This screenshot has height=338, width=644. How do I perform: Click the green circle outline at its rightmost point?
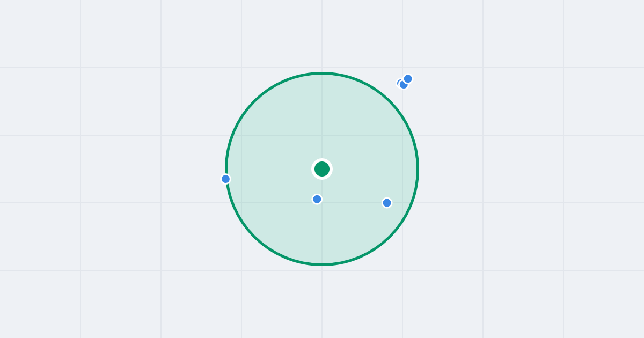coord(418,169)
